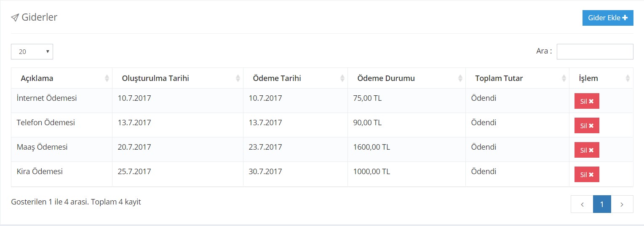Select page 1 in pagination
Screen dimensions: 644x226
[602, 204]
